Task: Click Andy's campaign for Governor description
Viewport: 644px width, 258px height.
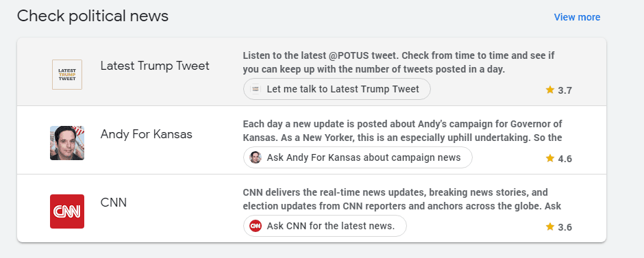Action: click(403, 131)
